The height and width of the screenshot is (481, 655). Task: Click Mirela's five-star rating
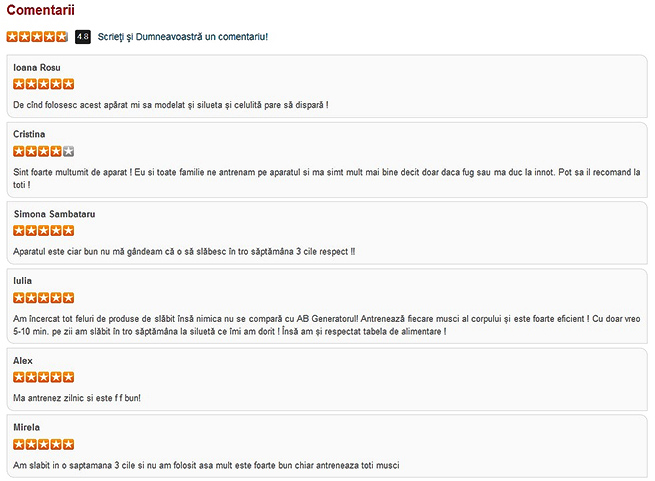click(43, 444)
